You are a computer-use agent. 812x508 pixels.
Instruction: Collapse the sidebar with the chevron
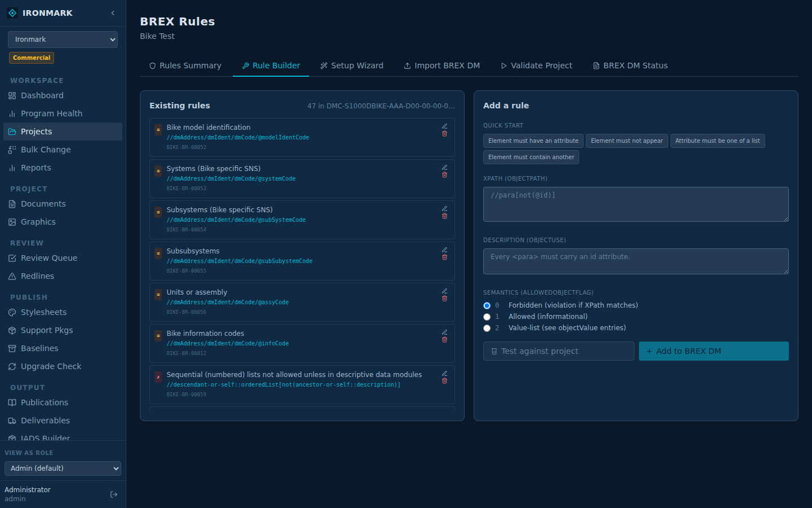click(x=113, y=13)
